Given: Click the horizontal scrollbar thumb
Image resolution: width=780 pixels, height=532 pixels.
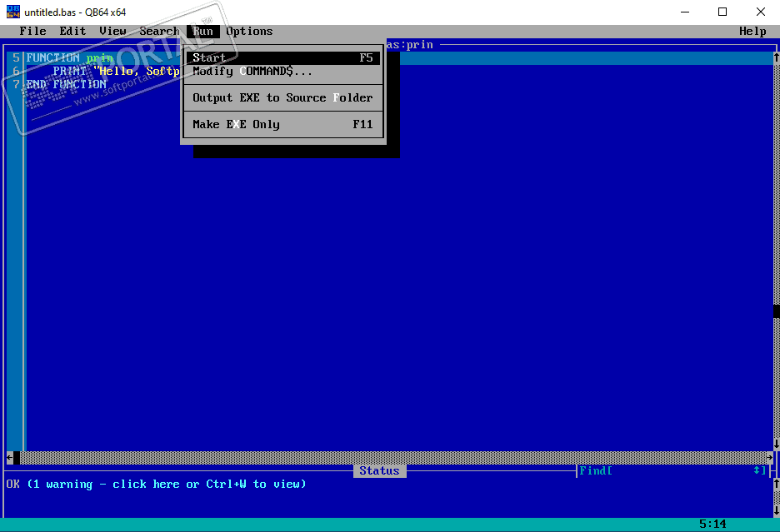Looking at the screenshot, I should tap(17, 457).
